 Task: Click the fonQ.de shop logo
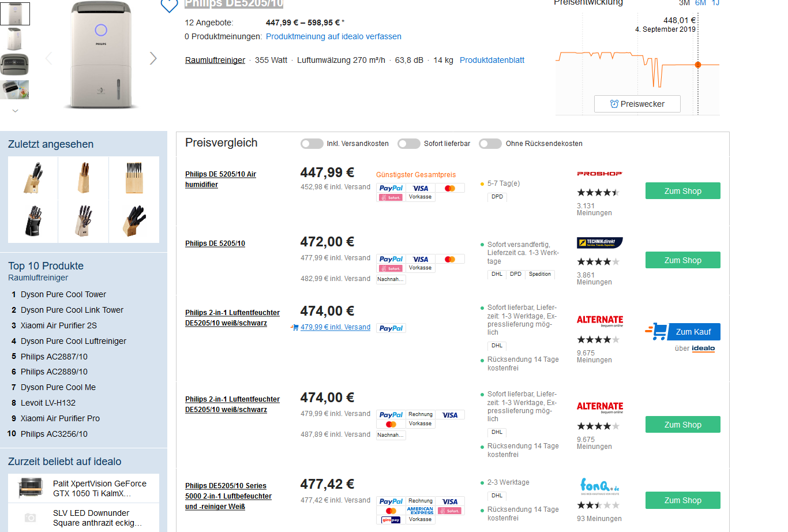(x=599, y=486)
